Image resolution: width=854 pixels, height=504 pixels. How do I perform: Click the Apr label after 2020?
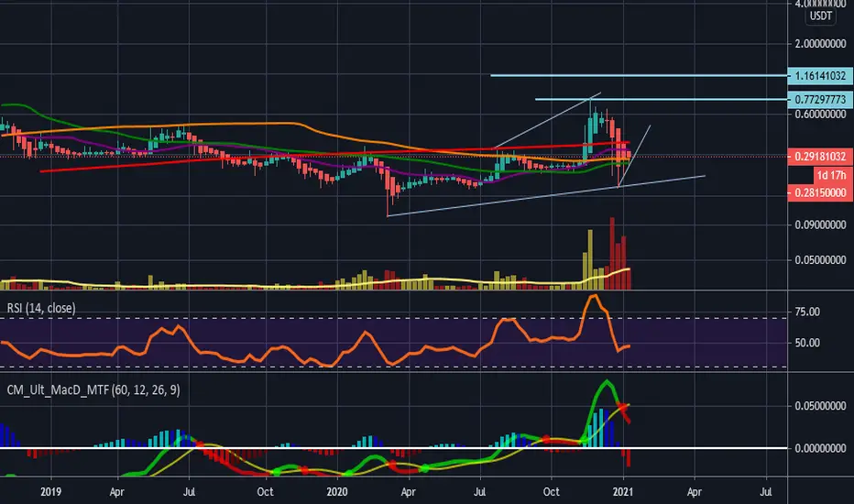[408, 492]
